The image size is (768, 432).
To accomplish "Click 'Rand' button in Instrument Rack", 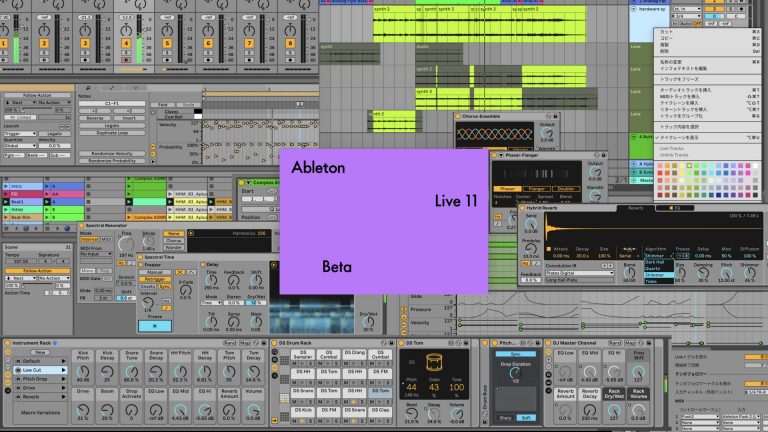I will 230,343.
